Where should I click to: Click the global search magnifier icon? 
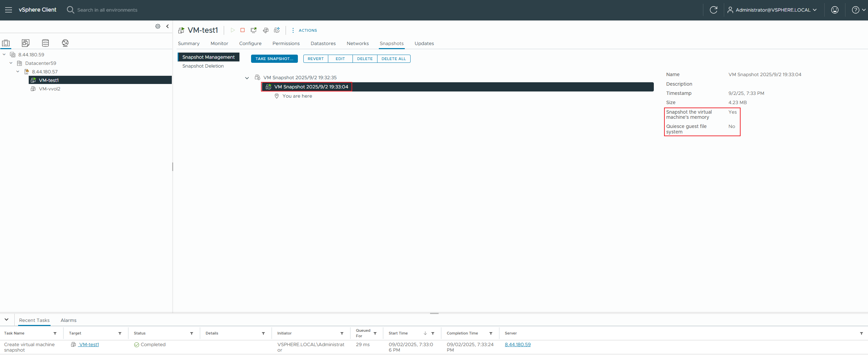tap(70, 10)
